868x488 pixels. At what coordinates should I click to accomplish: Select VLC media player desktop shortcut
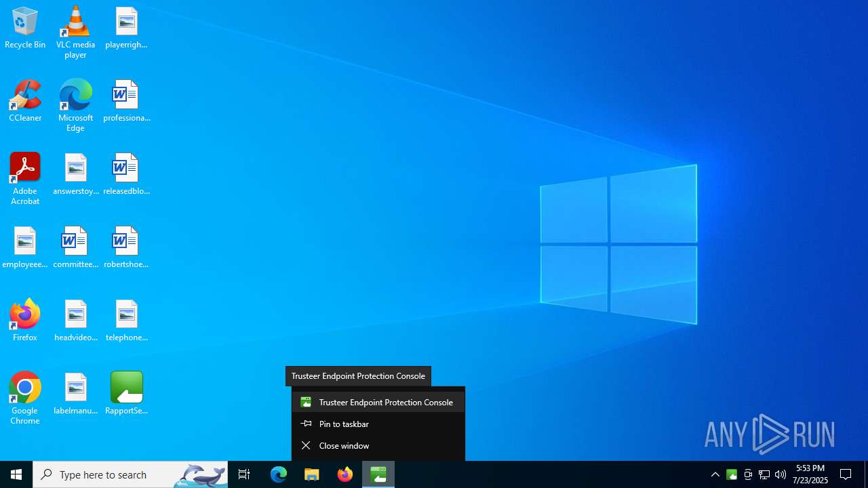coord(75,33)
